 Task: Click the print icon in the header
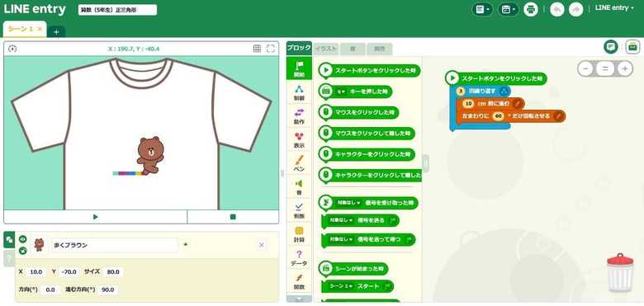pyautogui.click(x=531, y=9)
